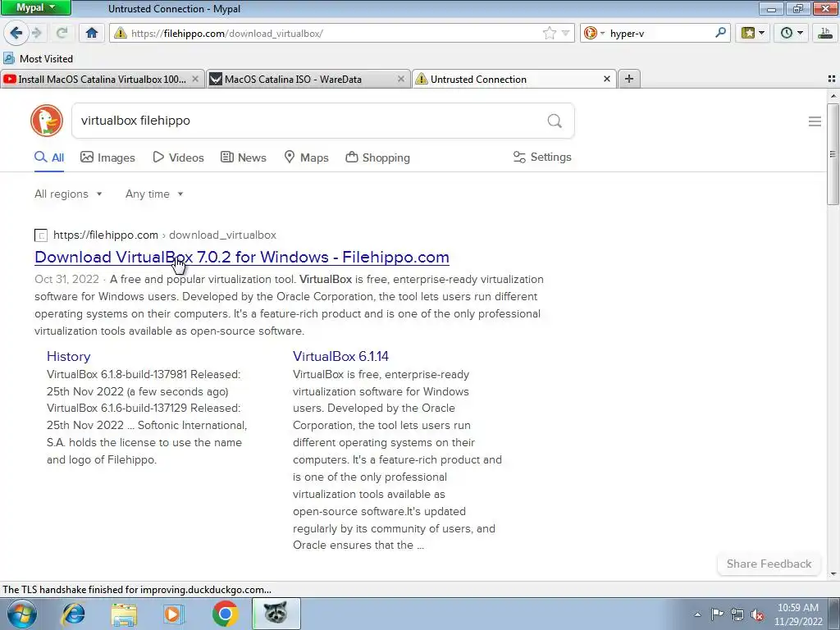Bookmark this page with the star icon
840x630 pixels.
pyautogui.click(x=549, y=33)
